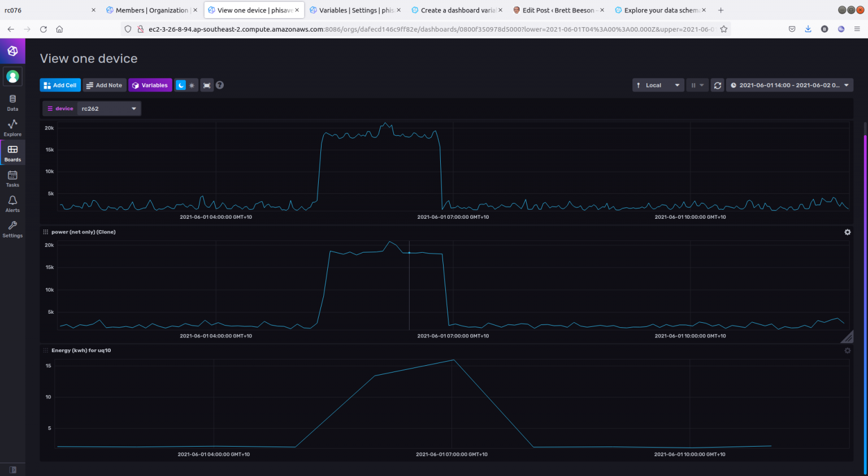Expand the Local timezone dropdown

point(658,85)
